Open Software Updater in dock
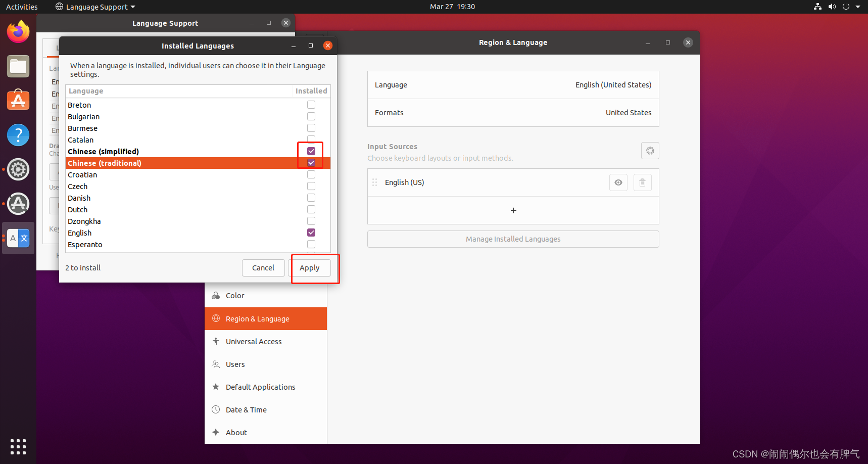 (x=18, y=204)
